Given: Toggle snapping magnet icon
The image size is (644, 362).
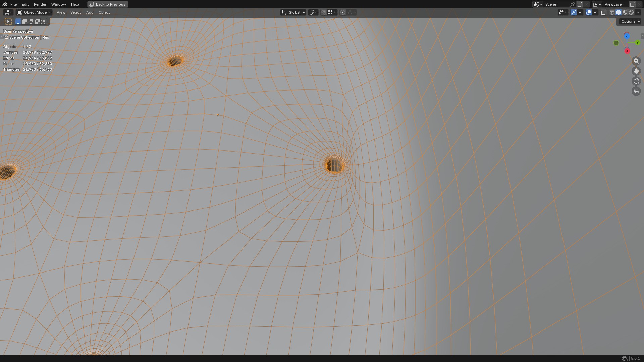Looking at the screenshot, I should coord(324,12).
